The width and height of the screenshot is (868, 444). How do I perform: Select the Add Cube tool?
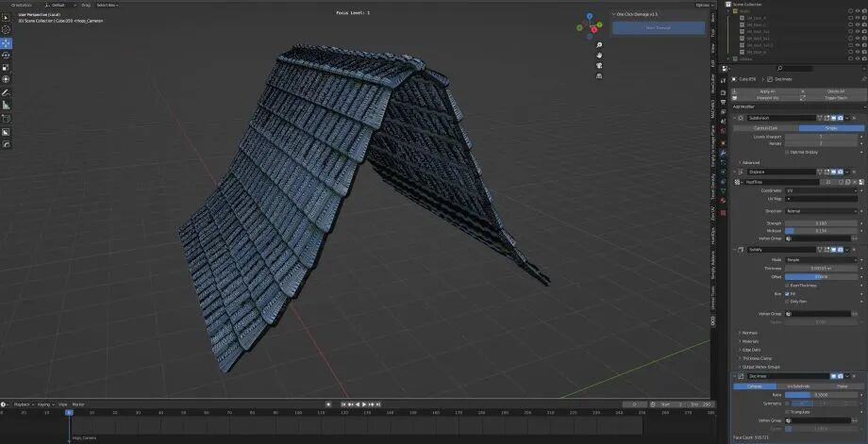point(6,119)
